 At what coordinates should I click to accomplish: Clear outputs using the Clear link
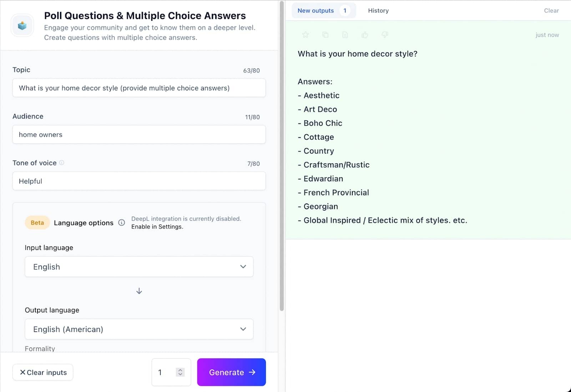(x=551, y=10)
